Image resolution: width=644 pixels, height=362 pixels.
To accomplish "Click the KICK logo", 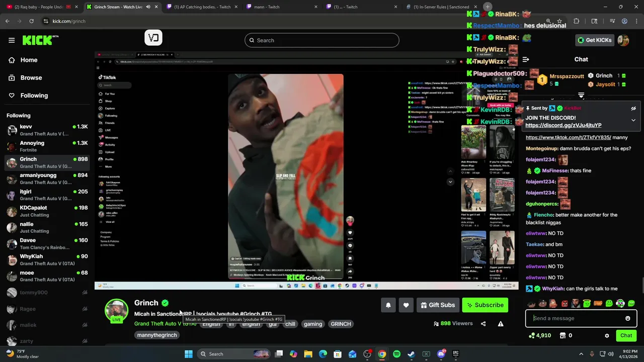I will (40, 40).
